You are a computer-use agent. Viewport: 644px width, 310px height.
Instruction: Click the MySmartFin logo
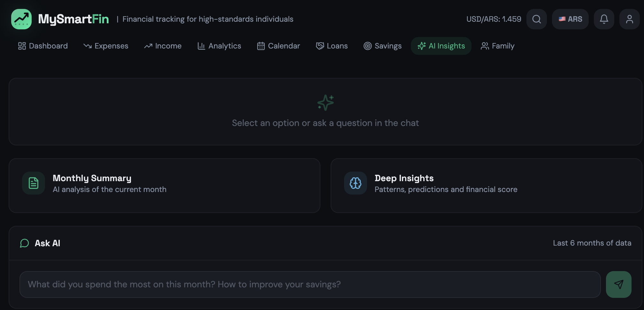click(21, 19)
